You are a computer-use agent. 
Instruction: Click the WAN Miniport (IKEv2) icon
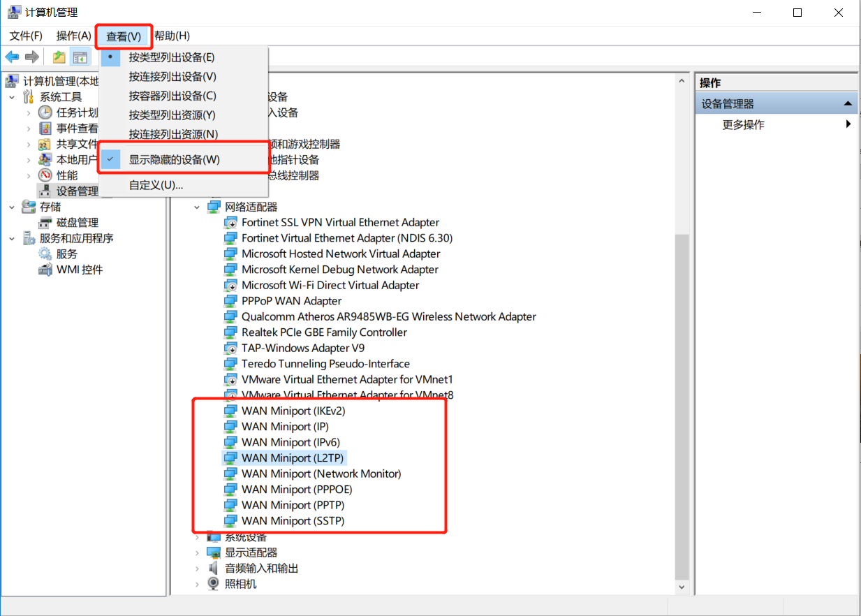click(230, 411)
